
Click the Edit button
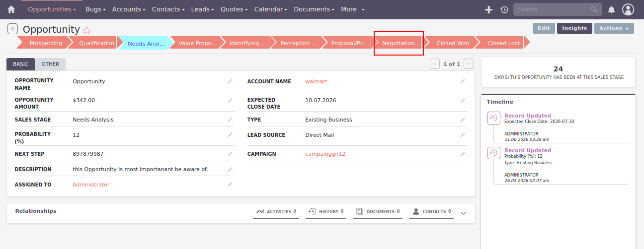pos(544,28)
